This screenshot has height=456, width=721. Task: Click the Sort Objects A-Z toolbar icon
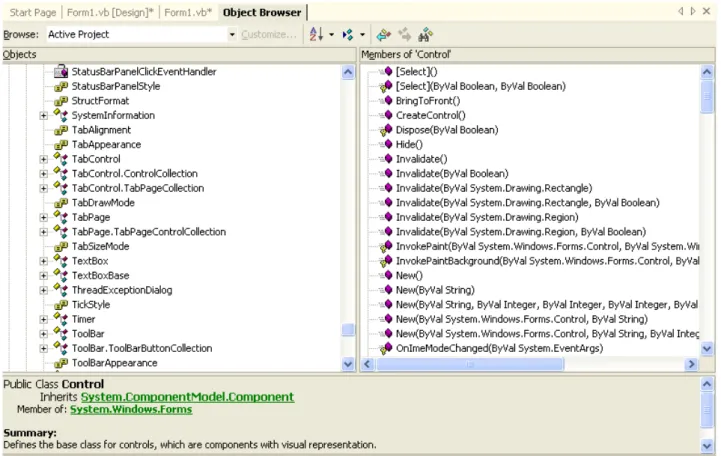[x=316, y=34]
